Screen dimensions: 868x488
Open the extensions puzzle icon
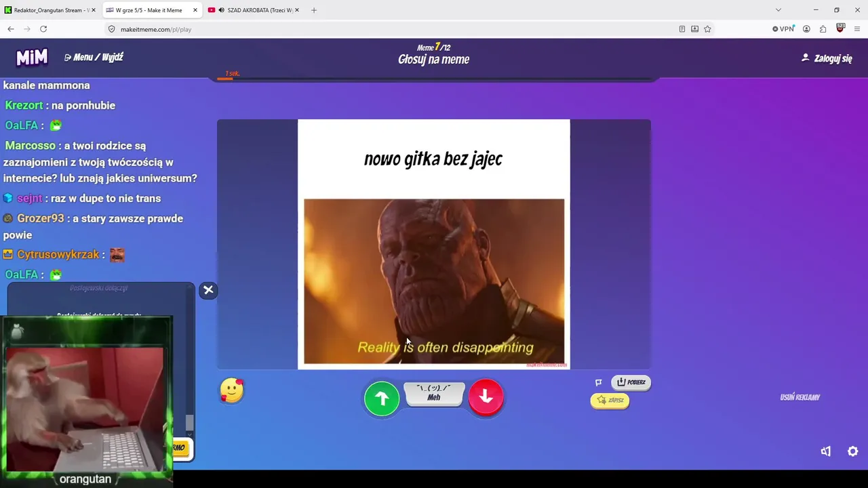(823, 29)
